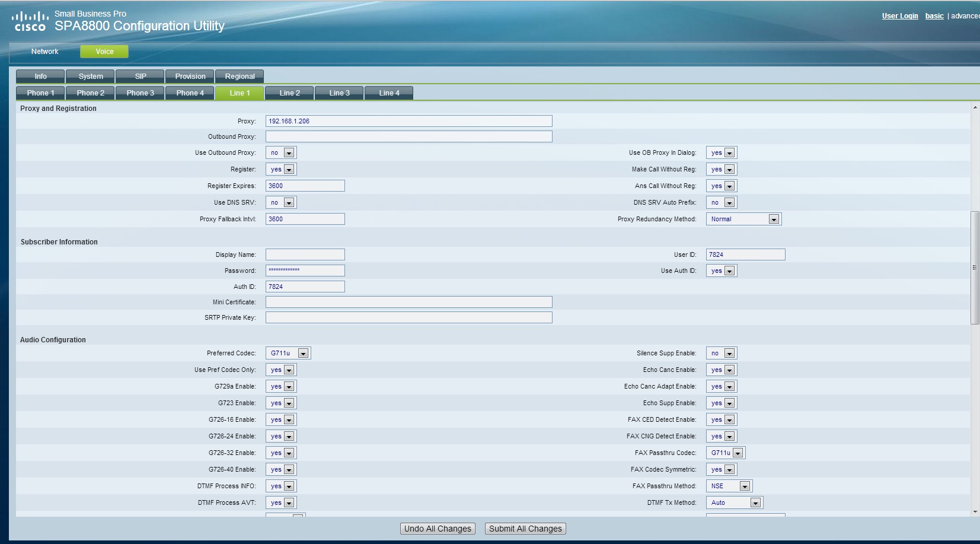Click the vertical scrollbar down arrow

(975, 511)
